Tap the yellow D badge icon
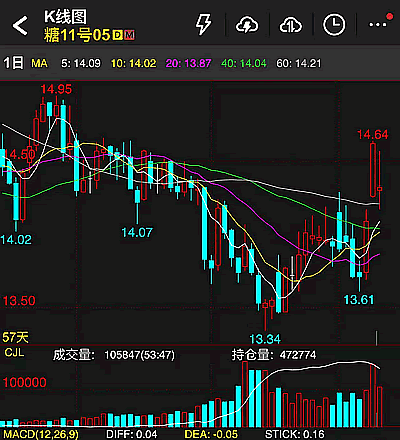 click(x=117, y=35)
